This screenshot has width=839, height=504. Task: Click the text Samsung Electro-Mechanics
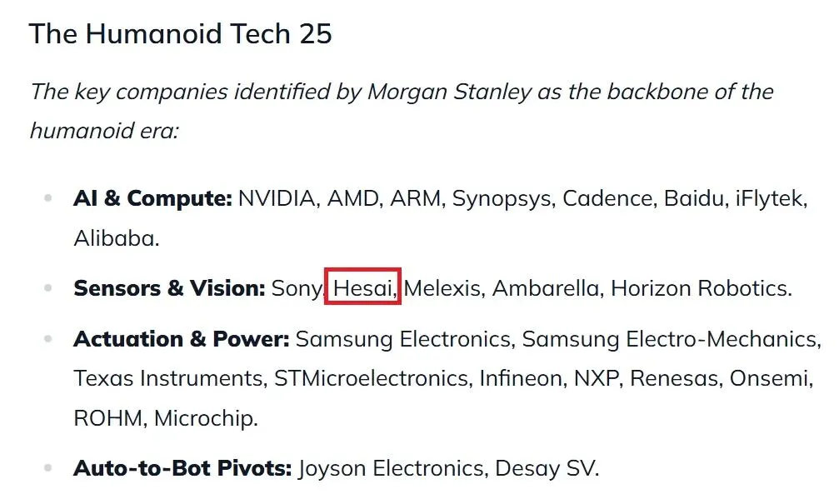670,340
